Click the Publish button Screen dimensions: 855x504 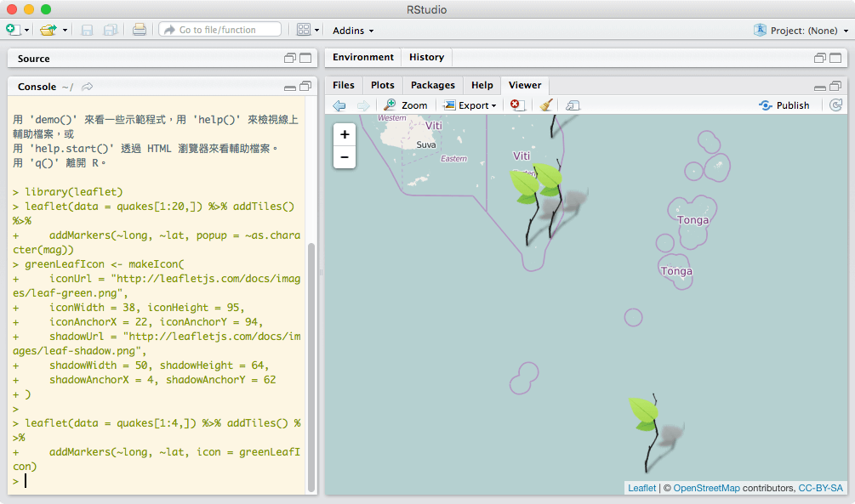(784, 105)
